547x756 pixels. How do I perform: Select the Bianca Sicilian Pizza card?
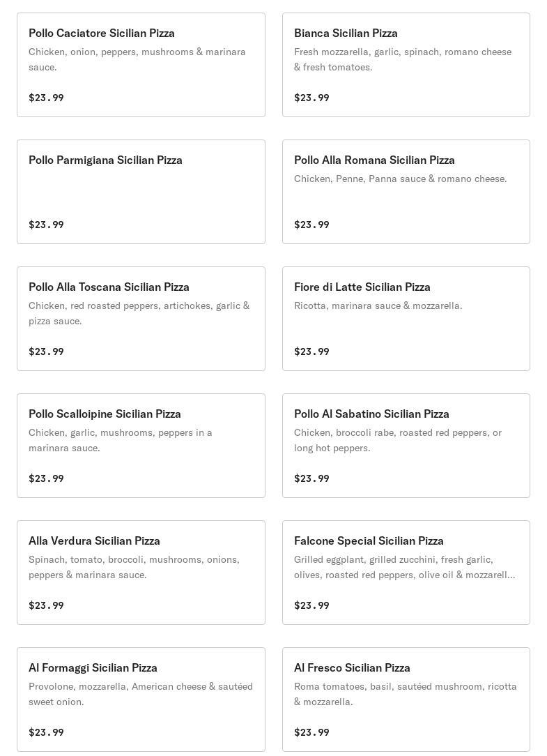(x=346, y=33)
